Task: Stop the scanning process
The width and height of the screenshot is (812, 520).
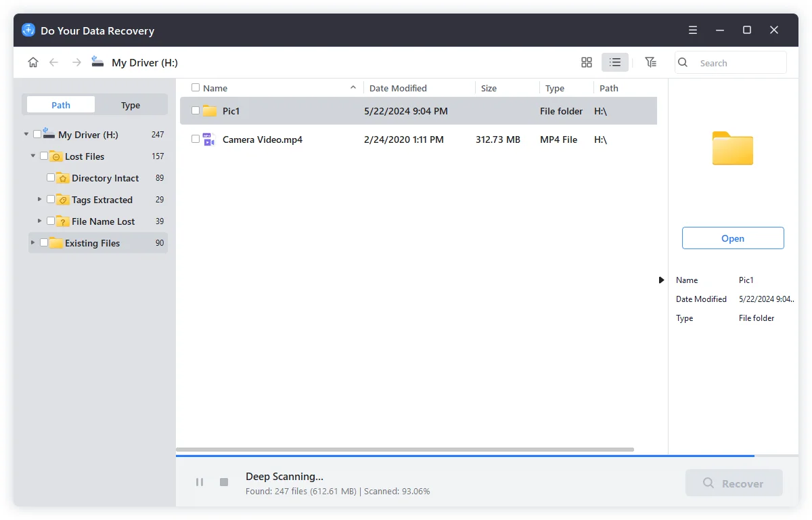Action: pos(223,482)
